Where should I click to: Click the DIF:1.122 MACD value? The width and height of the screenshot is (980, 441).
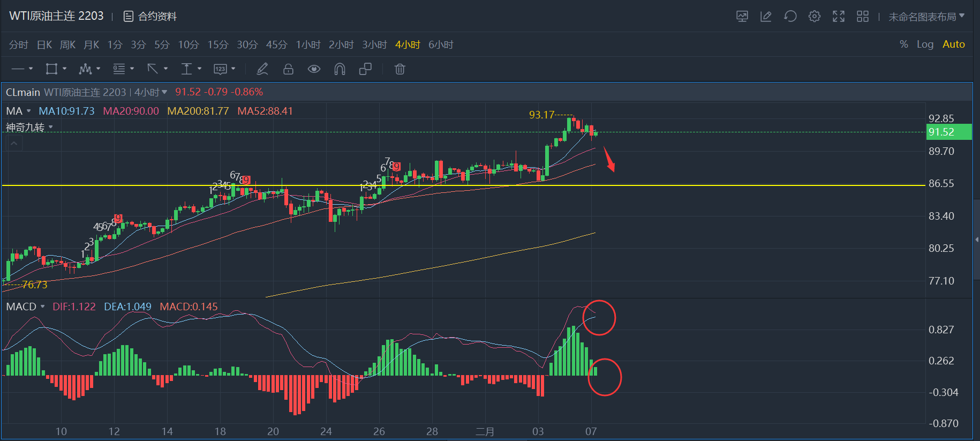(74, 307)
